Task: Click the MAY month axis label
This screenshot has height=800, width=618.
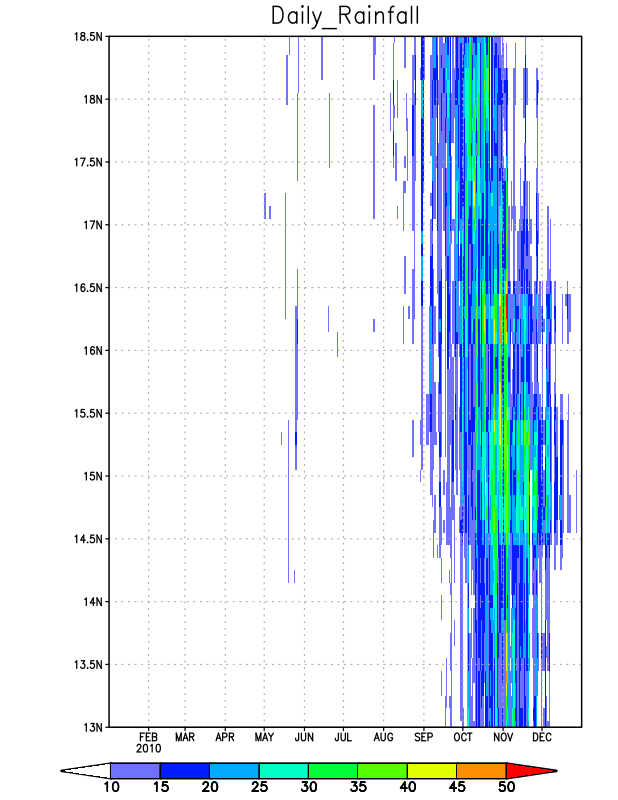Action: point(264,738)
